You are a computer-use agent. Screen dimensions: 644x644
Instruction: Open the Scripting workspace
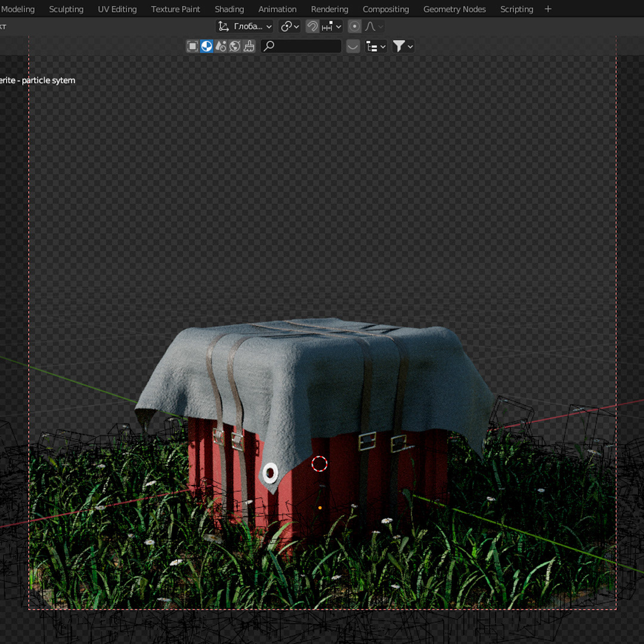516,9
